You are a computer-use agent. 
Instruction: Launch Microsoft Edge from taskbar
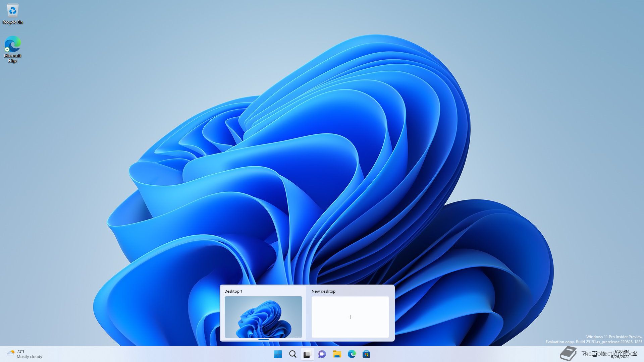coord(352,354)
